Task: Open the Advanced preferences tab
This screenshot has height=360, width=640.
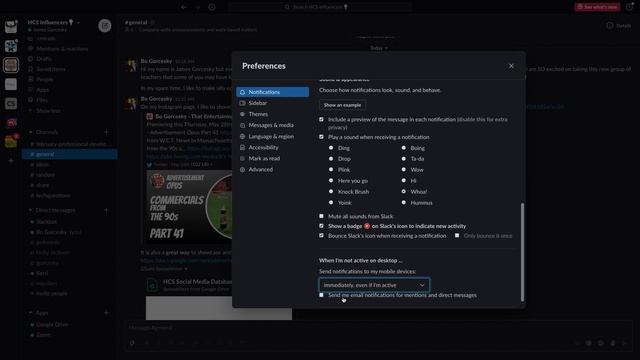Action: pos(272,169)
